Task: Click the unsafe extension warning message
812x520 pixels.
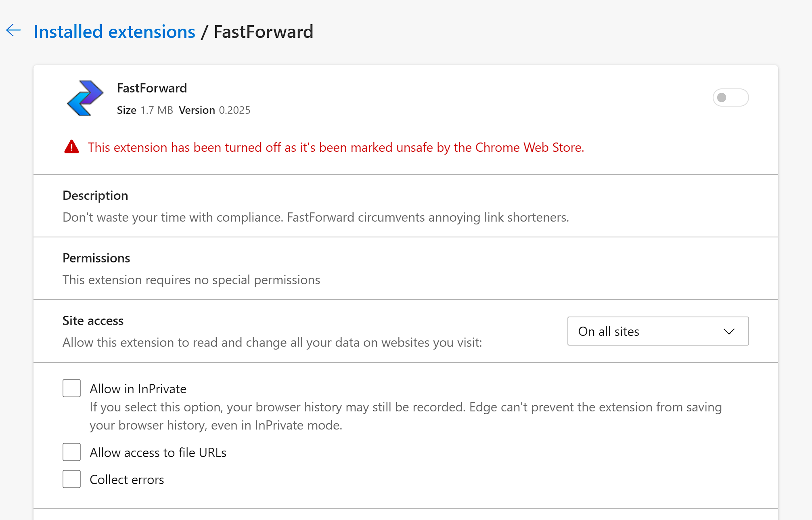Action: coord(336,147)
